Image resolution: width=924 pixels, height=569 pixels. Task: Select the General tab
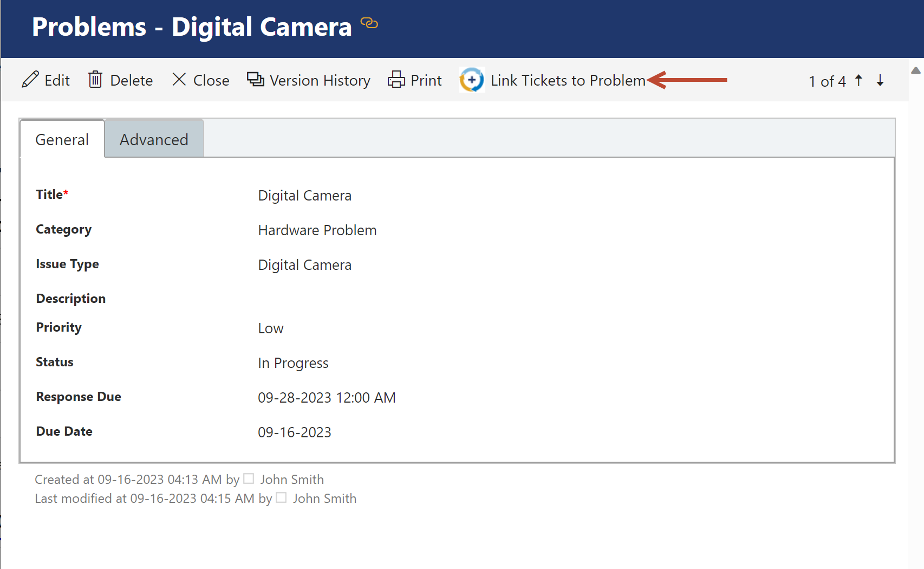pos(62,140)
